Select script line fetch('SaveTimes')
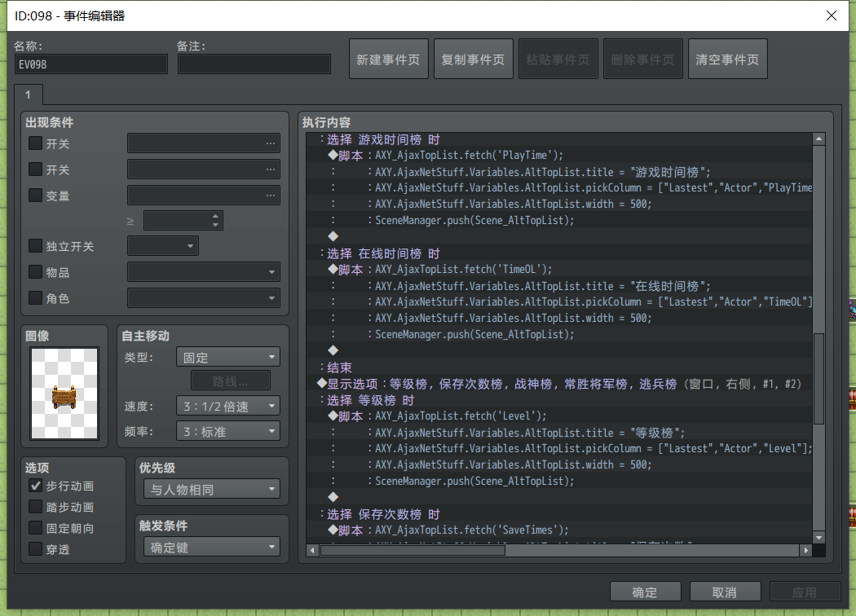The width and height of the screenshot is (856, 616). 559,530
